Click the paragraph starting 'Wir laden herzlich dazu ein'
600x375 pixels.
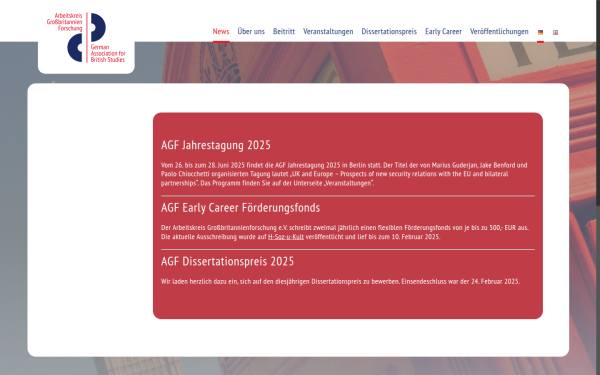(x=340, y=281)
